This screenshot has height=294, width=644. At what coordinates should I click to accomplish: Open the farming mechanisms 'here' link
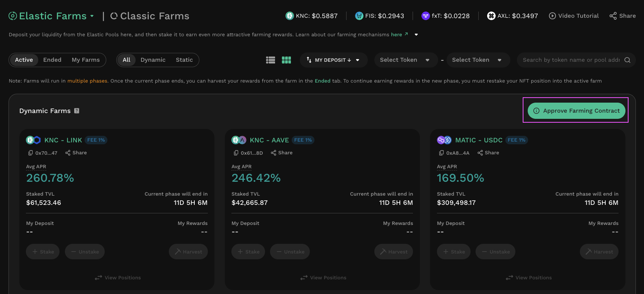[x=399, y=34]
